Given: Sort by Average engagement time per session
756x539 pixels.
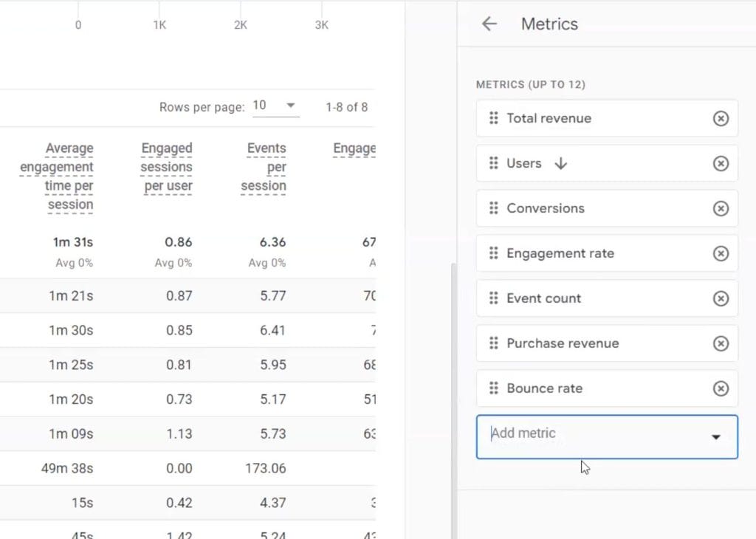Looking at the screenshot, I should (x=56, y=176).
